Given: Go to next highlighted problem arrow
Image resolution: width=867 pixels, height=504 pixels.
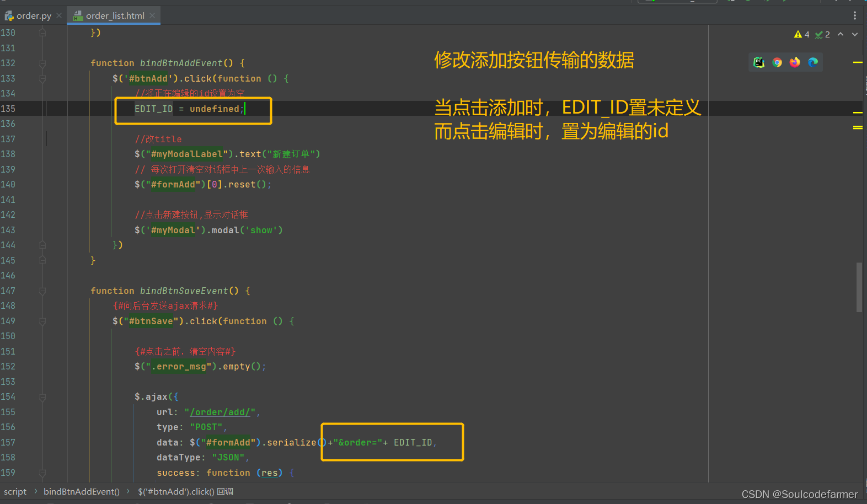Looking at the screenshot, I should click(855, 34).
